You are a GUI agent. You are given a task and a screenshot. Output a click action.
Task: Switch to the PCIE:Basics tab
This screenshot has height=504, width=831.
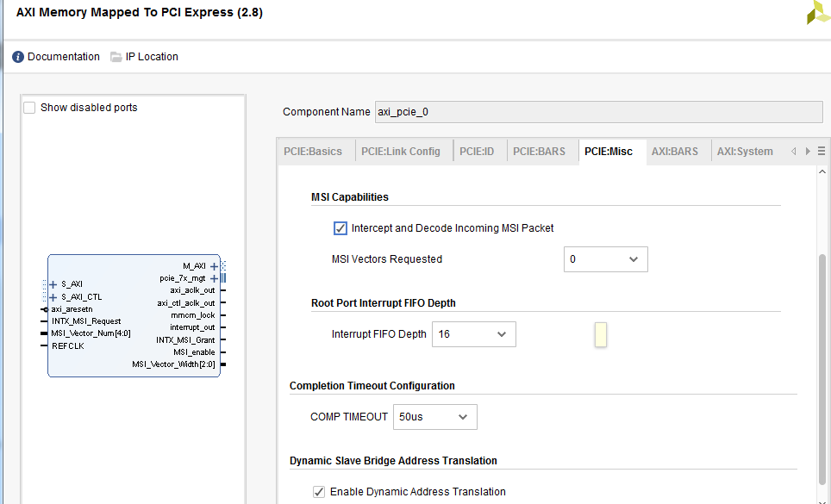point(314,151)
